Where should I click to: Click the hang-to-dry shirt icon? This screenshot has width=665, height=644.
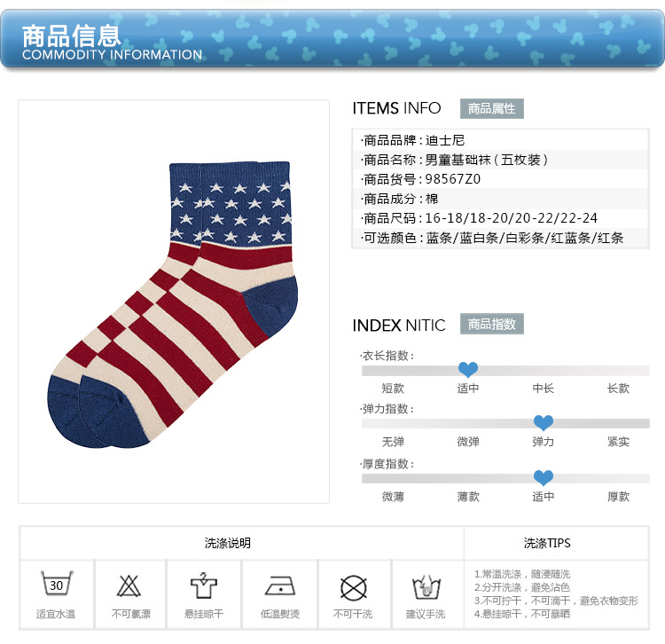pyautogui.click(x=204, y=585)
